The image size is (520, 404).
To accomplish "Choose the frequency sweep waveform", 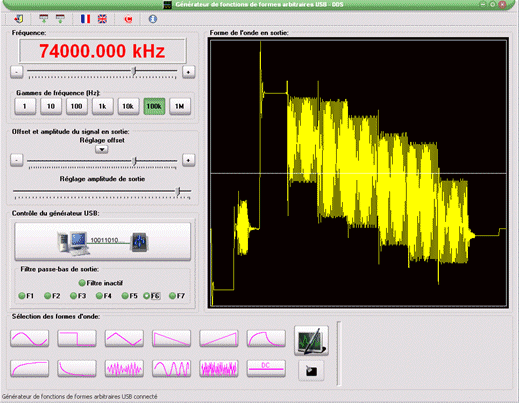I will coord(172,368).
